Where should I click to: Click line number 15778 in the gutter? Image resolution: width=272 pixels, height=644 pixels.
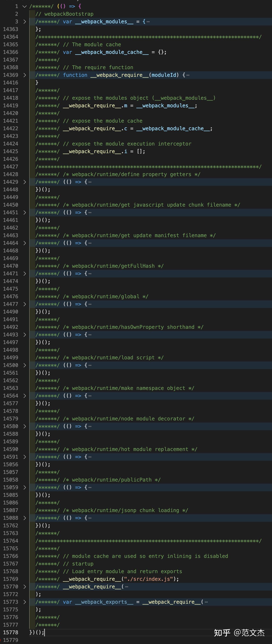coord(11,632)
